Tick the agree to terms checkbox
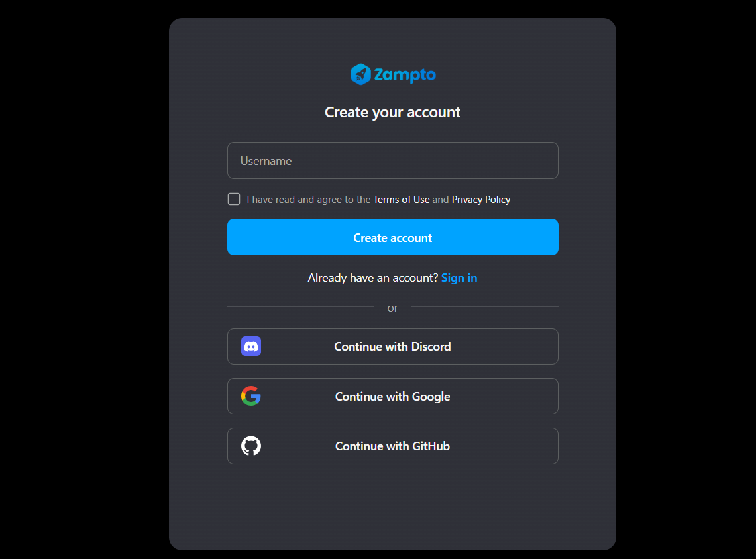Screen dimensions: 756x559 pos(234,199)
